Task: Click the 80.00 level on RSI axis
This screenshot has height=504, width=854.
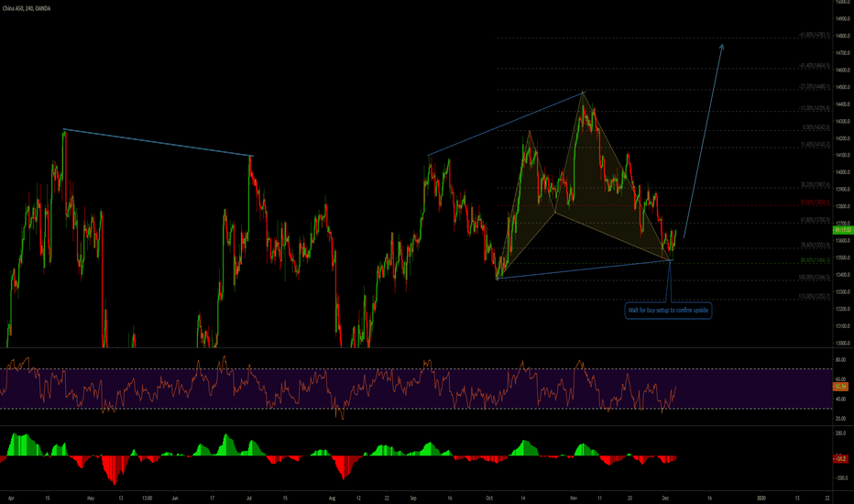Action: point(840,359)
